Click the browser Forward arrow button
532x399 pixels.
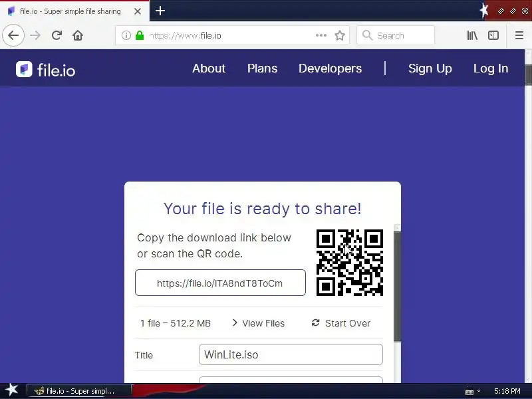tap(35, 35)
